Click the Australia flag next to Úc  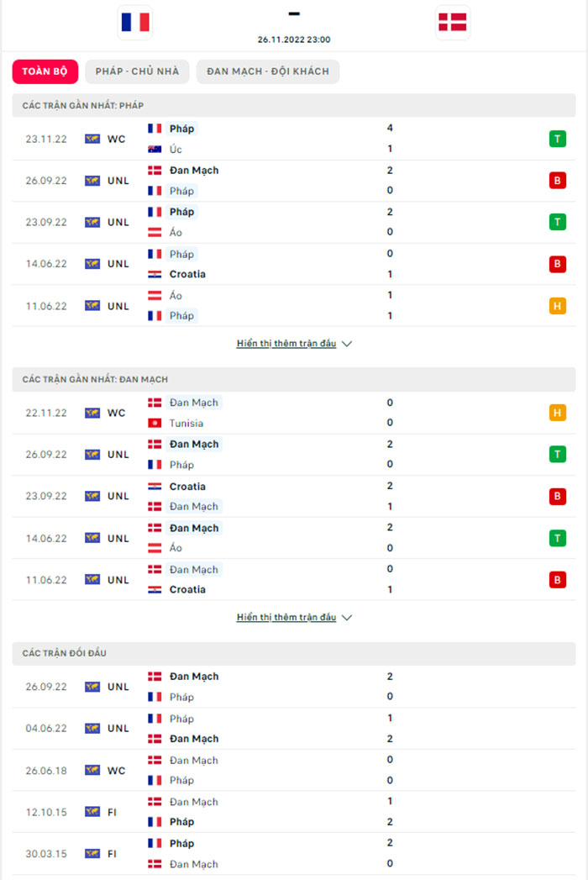(155, 150)
